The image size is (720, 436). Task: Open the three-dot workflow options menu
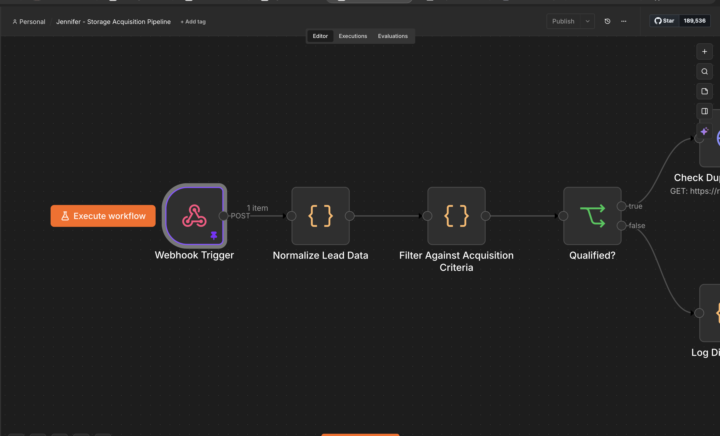624,21
